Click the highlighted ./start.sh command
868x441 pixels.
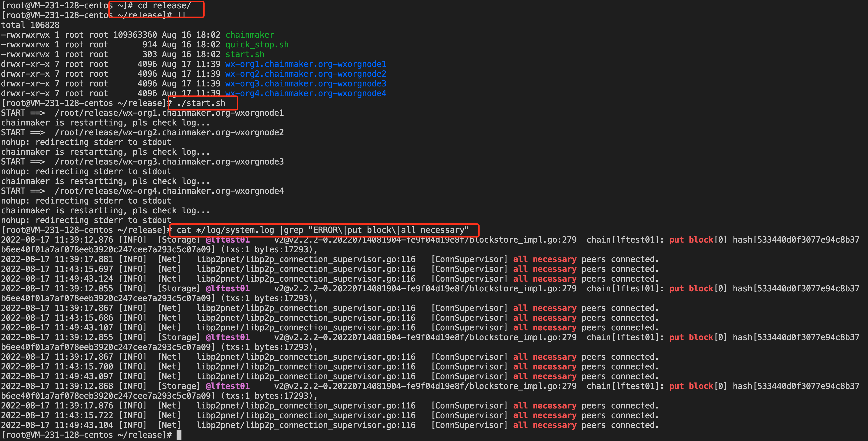pyautogui.click(x=201, y=103)
